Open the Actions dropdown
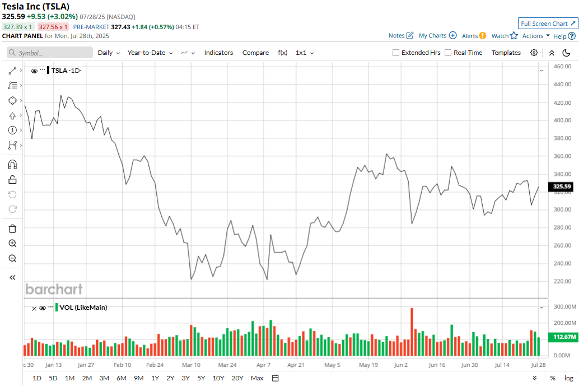The height and width of the screenshot is (391, 588). 536,36
